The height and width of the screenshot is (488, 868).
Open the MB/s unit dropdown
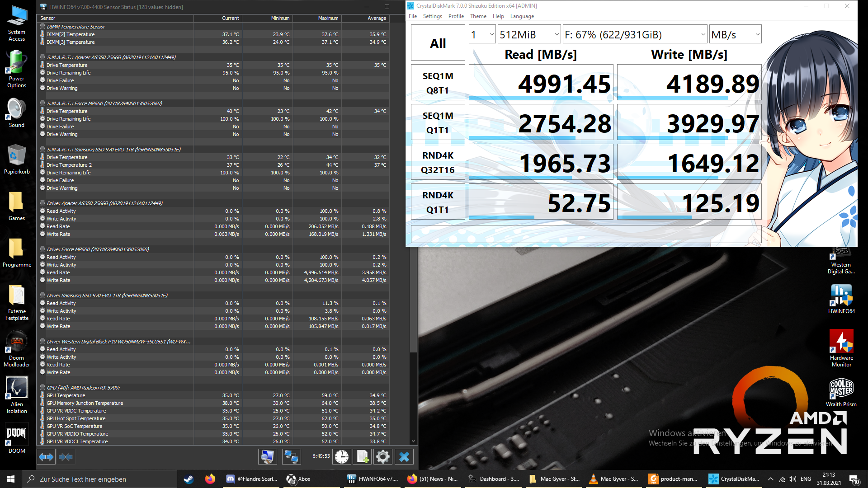(x=735, y=34)
